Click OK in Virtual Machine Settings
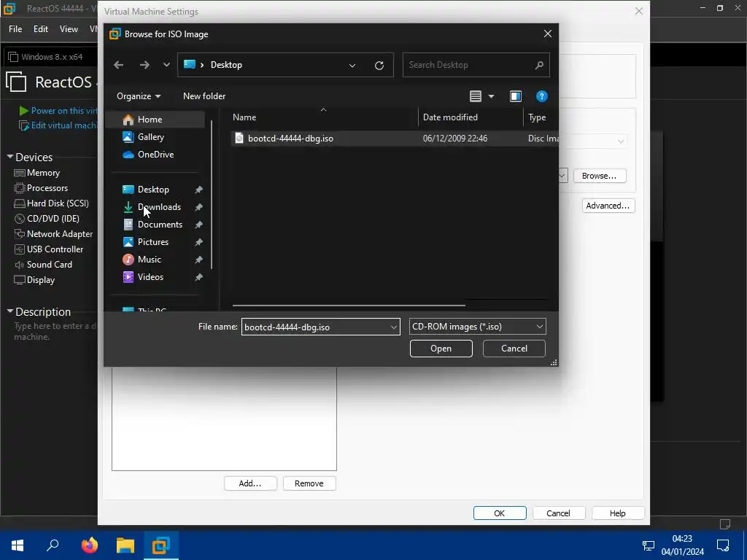Screen dimensions: 747x560 (x=500, y=513)
